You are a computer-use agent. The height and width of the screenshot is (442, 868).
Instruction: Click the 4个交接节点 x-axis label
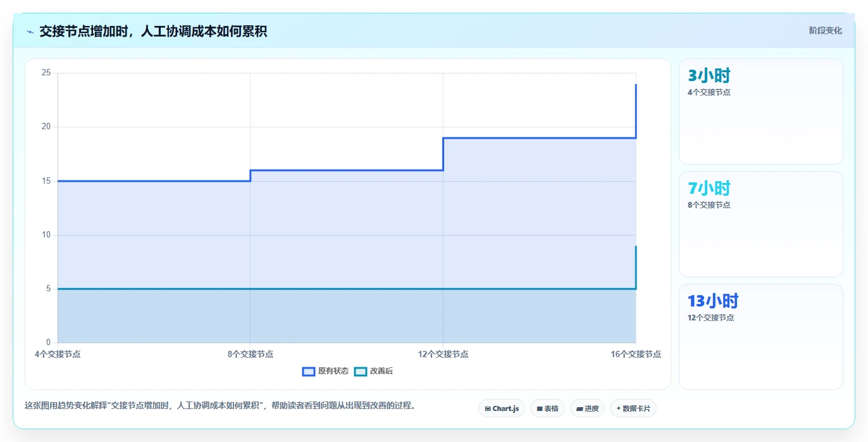pos(58,354)
